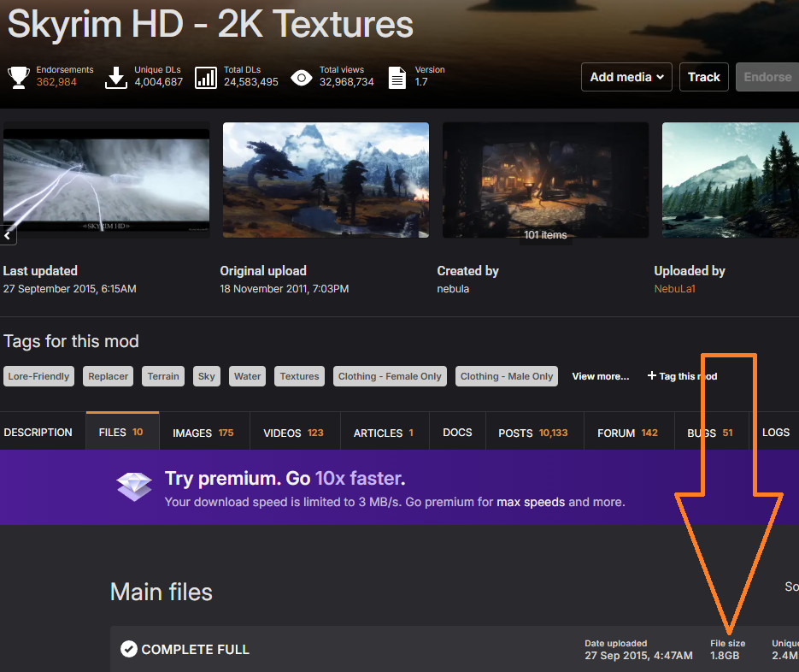Click the Total views eye icon
The width and height of the screenshot is (799, 672).
tap(302, 78)
